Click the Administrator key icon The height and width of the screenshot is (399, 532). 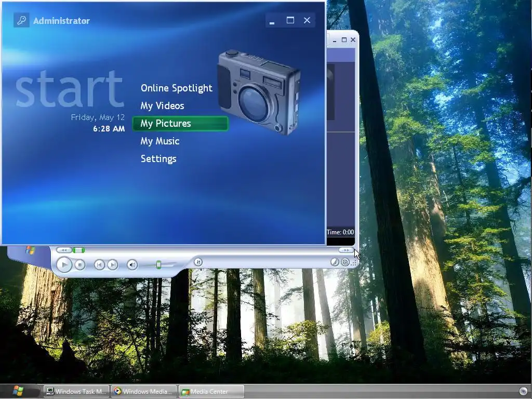click(x=21, y=20)
